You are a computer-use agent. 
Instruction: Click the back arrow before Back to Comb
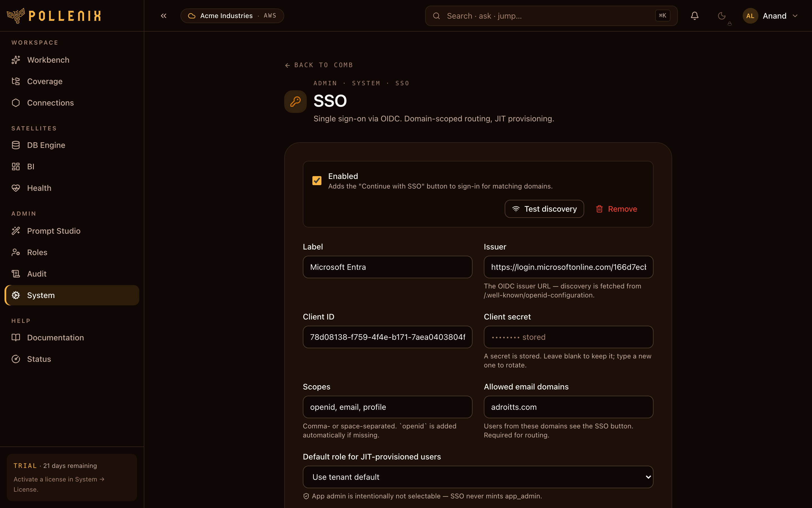point(287,65)
